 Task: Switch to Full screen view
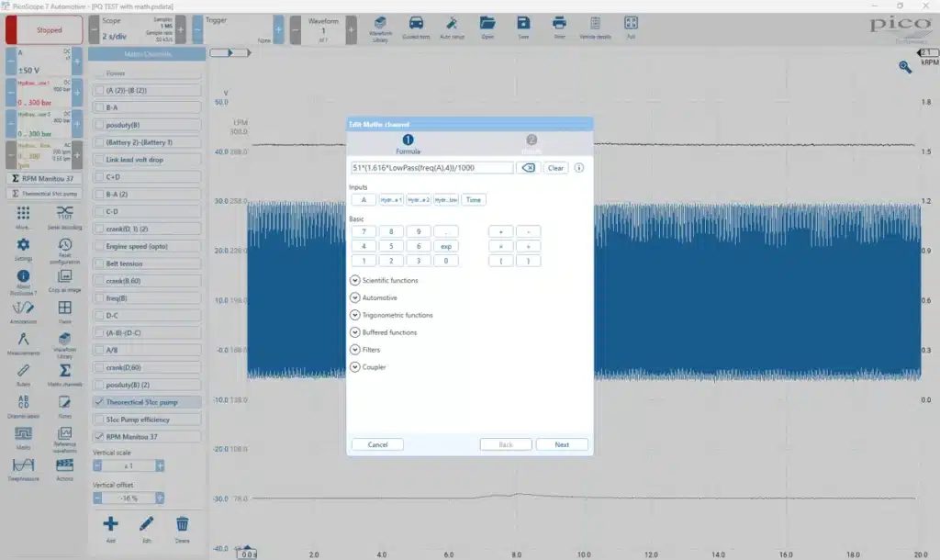coord(631,28)
